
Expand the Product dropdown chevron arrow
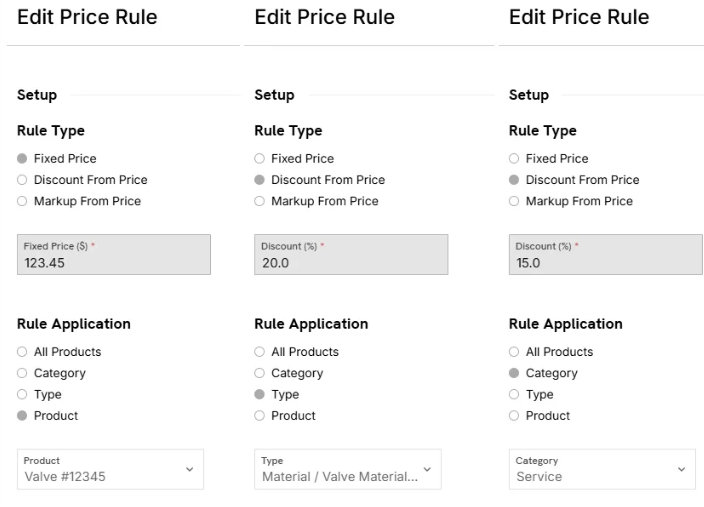coord(189,469)
